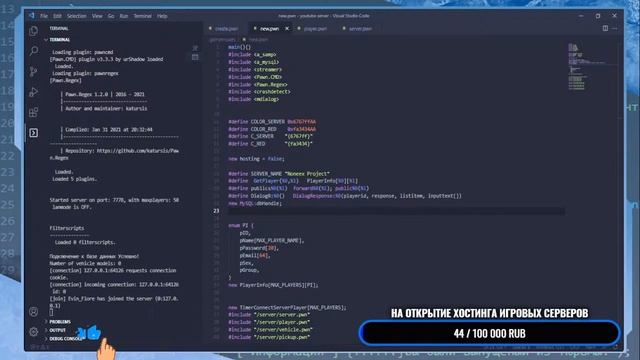Open the Go menu
Viewport: 640px width, 360px height.
(x=111, y=16)
